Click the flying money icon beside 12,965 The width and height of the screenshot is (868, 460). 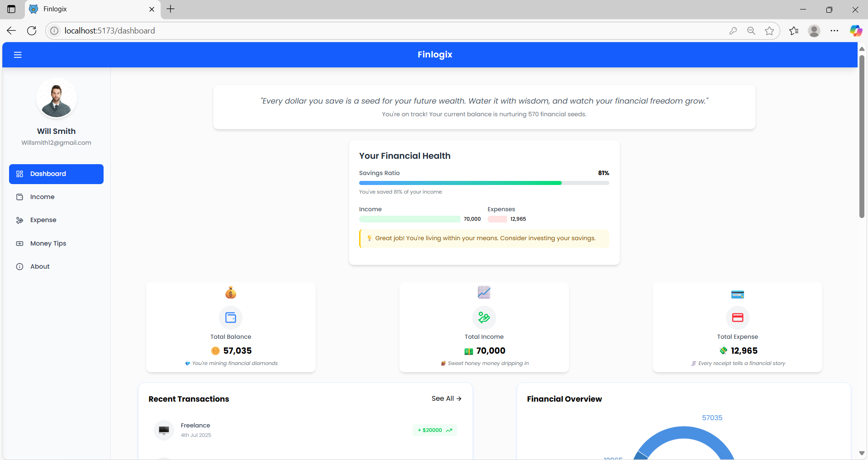pos(723,351)
